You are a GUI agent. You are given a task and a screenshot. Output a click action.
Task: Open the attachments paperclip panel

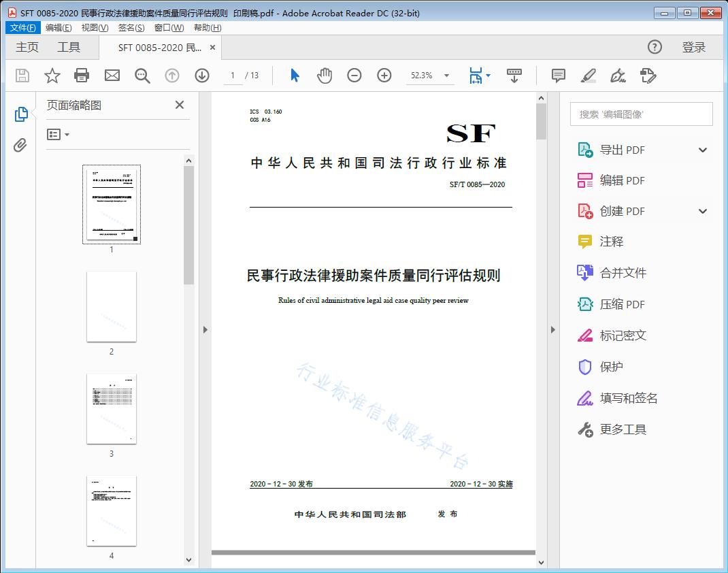[x=20, y=143]
